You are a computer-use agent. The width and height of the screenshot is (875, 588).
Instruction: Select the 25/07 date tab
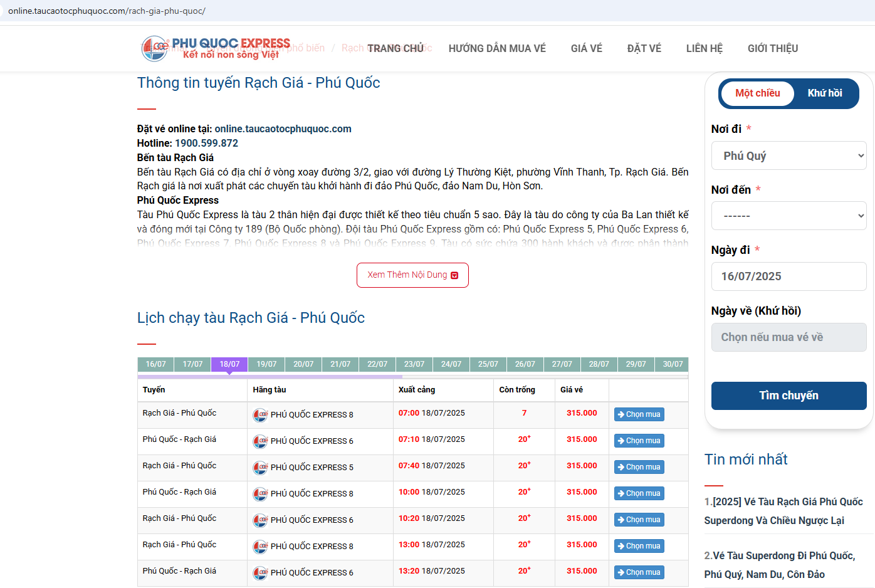coord(488,364)
